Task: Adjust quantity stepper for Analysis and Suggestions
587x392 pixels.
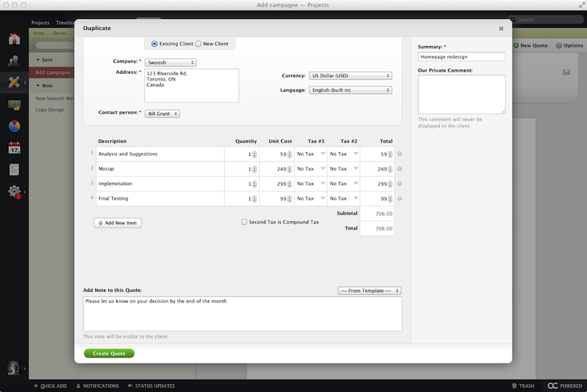Action: pos(255,154)
